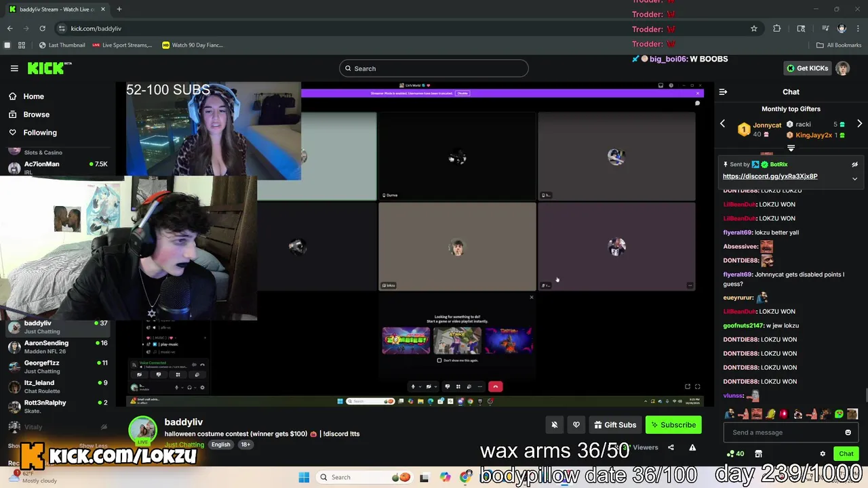Click the Subscribe button
Screen dimensions: 868x488
(x=673, y=425)
